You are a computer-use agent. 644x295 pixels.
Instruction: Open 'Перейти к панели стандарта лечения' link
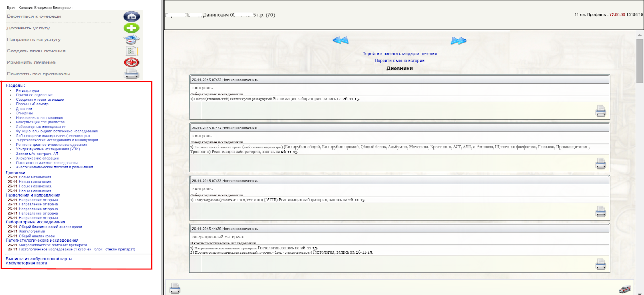pos(399,54)
